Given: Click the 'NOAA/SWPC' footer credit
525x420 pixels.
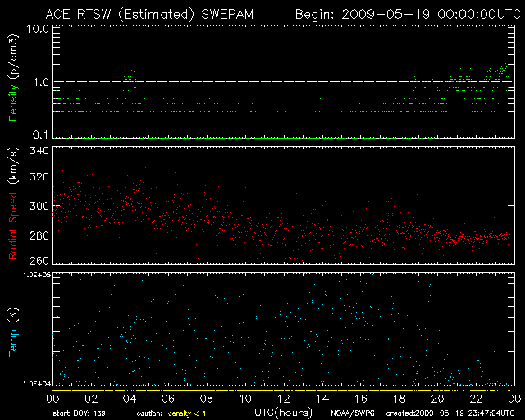Looking at the screenshot, I should [353, 413].
